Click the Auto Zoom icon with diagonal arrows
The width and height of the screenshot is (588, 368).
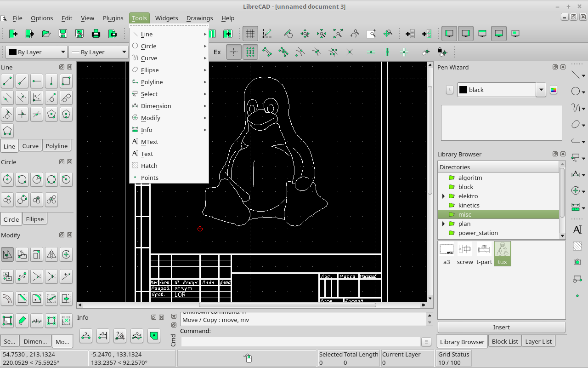tap(338, 34)
